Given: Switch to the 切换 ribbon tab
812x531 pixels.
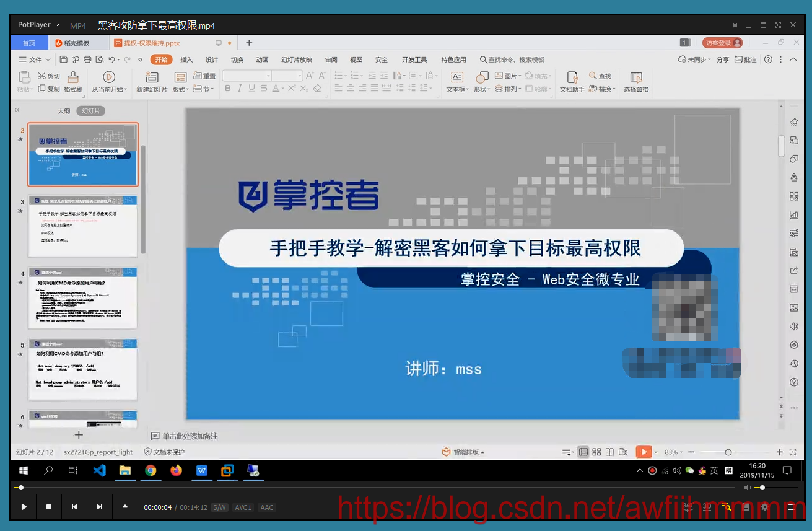Looking at the screenshot, I should (237, 59).
